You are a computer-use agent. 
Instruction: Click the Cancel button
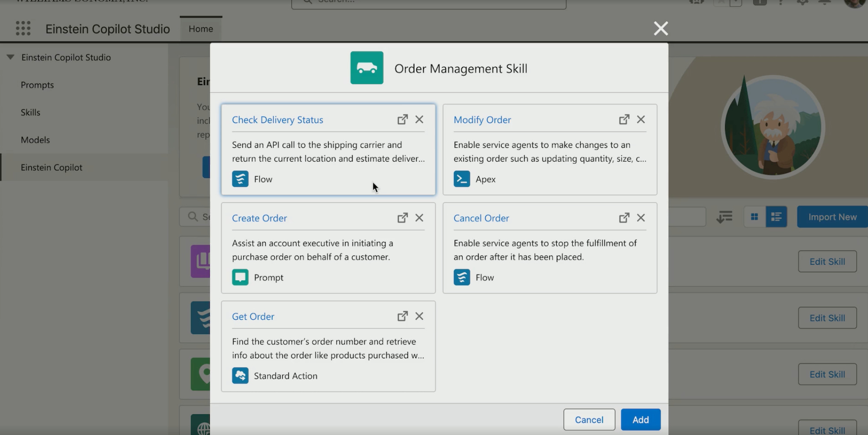click(x=589, y=419)
